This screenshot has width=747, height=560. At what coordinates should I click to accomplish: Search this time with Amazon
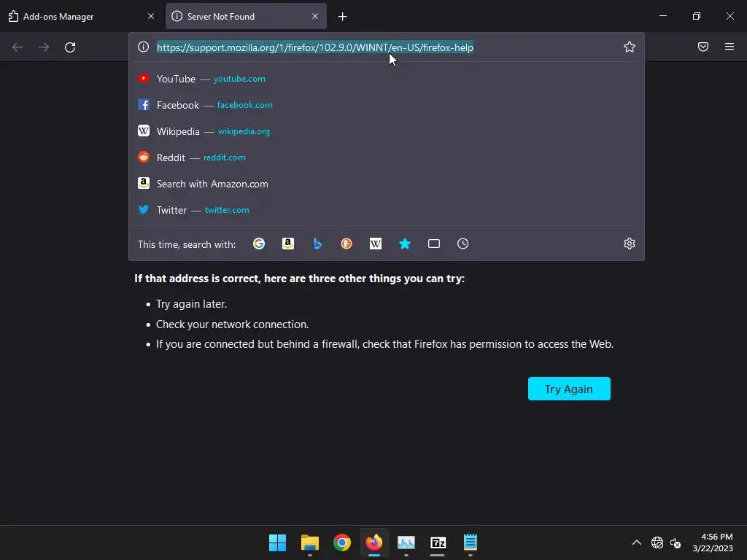click(x=287, y=244)
